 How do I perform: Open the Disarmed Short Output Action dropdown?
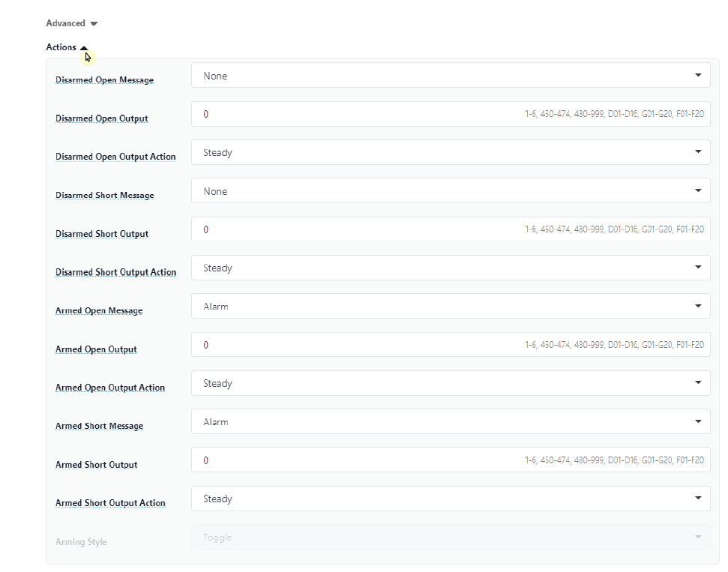pyautogui.click(x=451, y=268)
